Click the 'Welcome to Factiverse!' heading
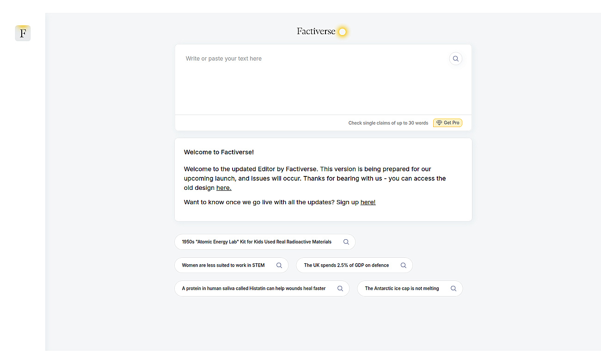Viewport: 601px width, 364px height. coord(219,152)
